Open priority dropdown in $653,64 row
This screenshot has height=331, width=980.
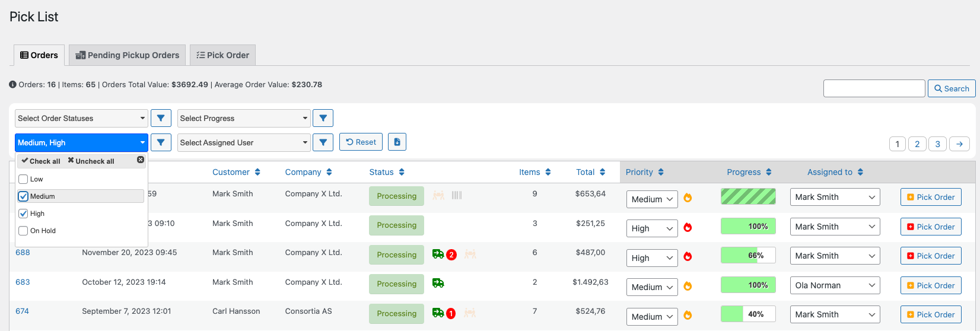(652, 199)
